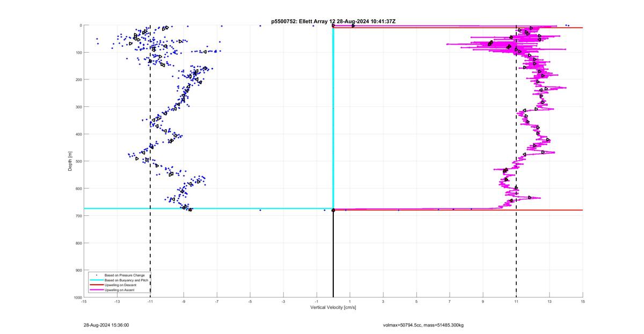This screenshot has width=644, height=334.
Task: Click the velocity axis tick label '-7'
Action: (x=217, y=302)
